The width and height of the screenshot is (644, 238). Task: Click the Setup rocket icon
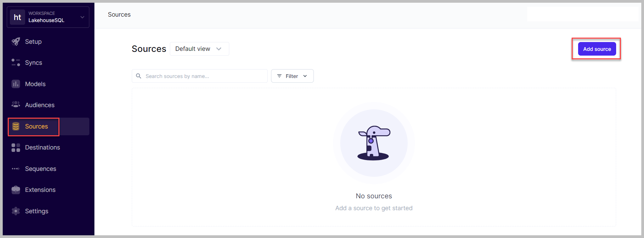pos(16,42)
